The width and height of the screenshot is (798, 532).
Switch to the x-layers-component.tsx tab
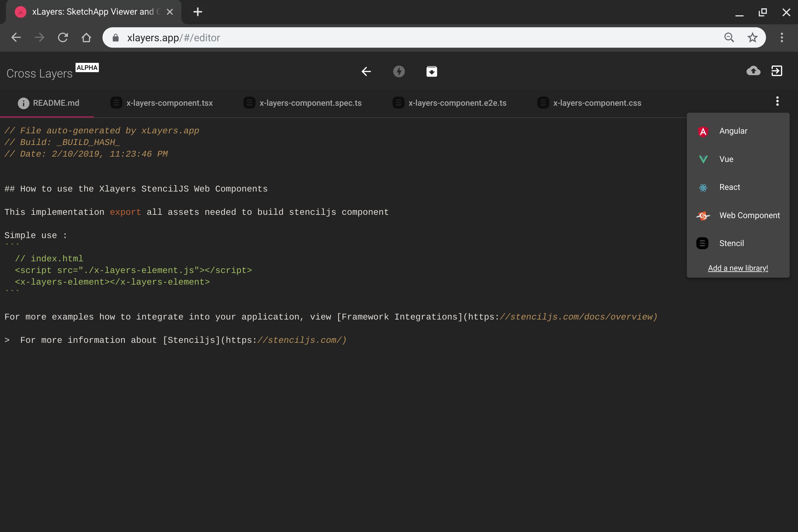click(x=162, y=103)
